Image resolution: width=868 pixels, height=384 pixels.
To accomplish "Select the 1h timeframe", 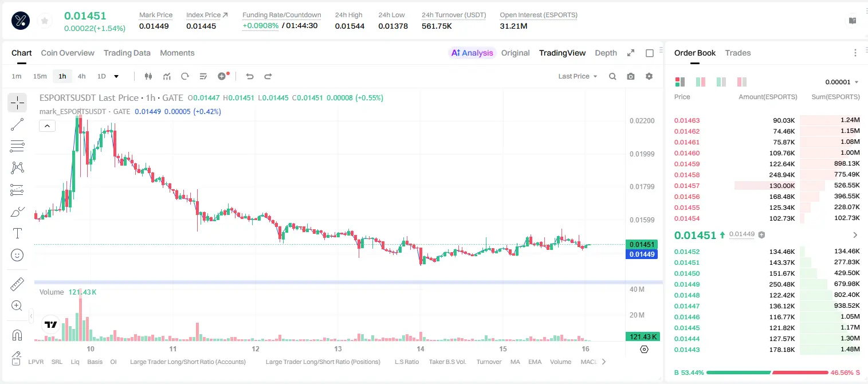I will 62,76.
